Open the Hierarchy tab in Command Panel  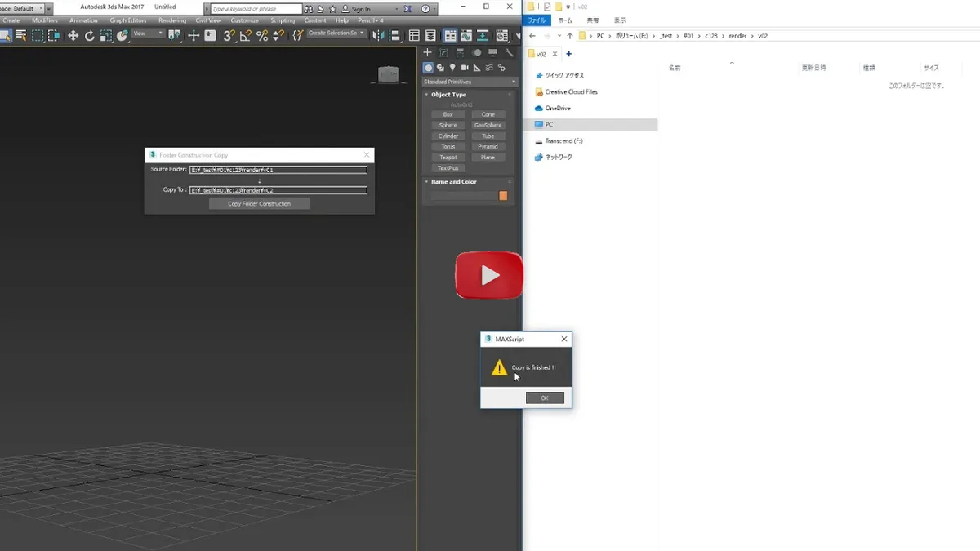(x=459, y=53)
